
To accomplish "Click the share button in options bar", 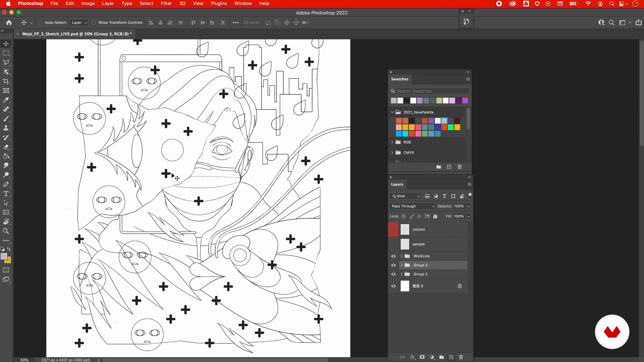I will click(x=638, y=22).
